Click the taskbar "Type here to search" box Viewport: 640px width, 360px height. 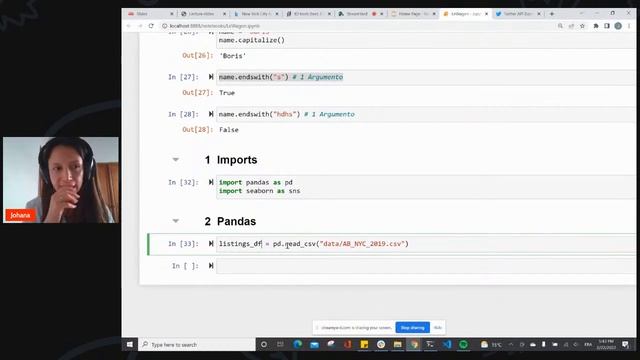pos(197,344)
